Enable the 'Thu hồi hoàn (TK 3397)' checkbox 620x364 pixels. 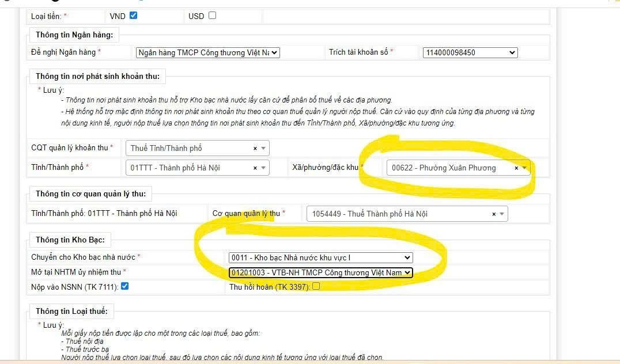click(316, 286)
